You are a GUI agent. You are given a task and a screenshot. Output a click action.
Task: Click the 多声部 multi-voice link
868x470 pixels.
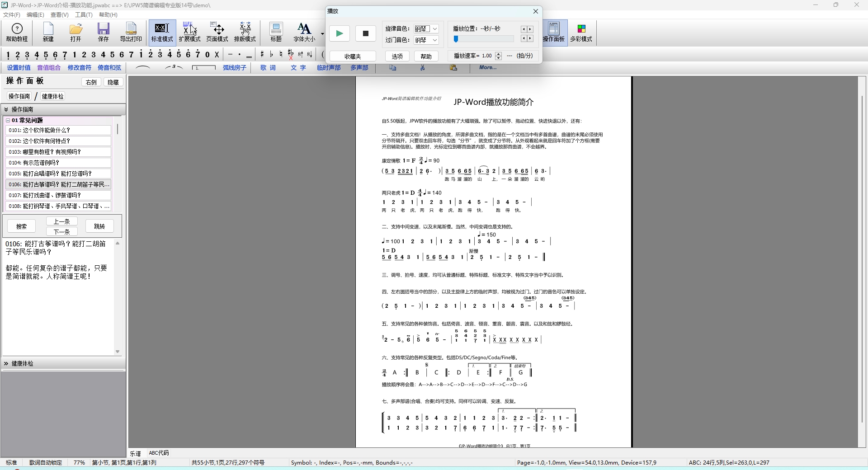coord(359,68)
